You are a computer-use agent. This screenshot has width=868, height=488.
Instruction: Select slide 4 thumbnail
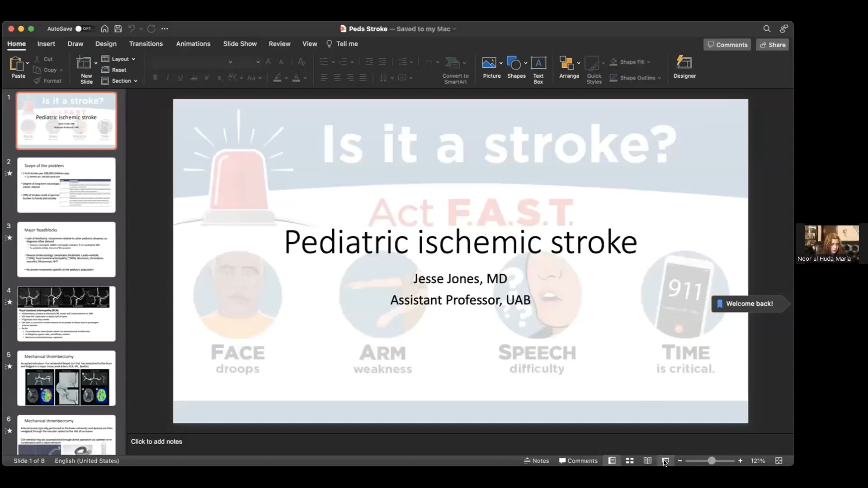(66, 314)
